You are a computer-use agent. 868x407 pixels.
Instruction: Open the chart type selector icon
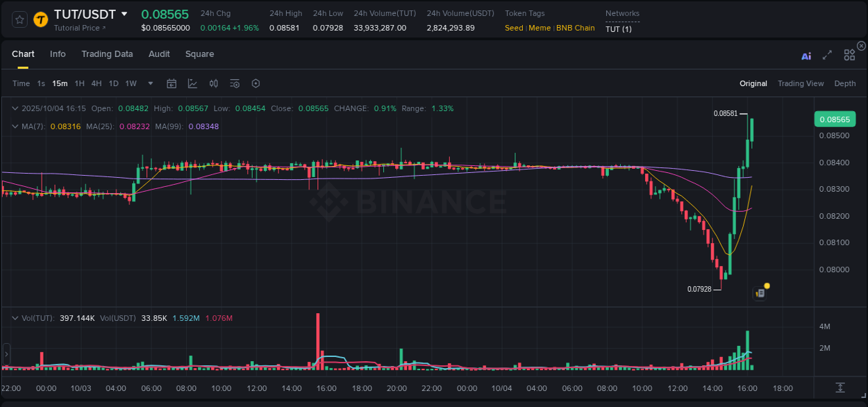(192, 83)
